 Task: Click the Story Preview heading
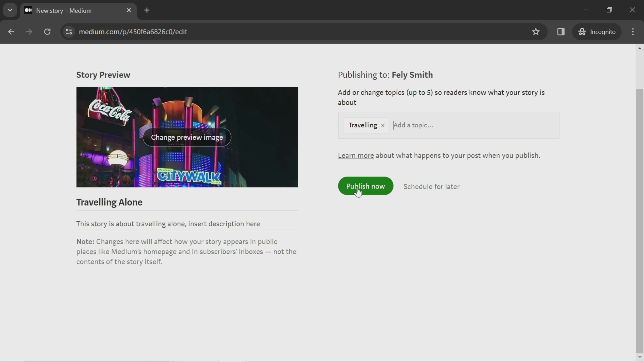(x=103, y=75)
